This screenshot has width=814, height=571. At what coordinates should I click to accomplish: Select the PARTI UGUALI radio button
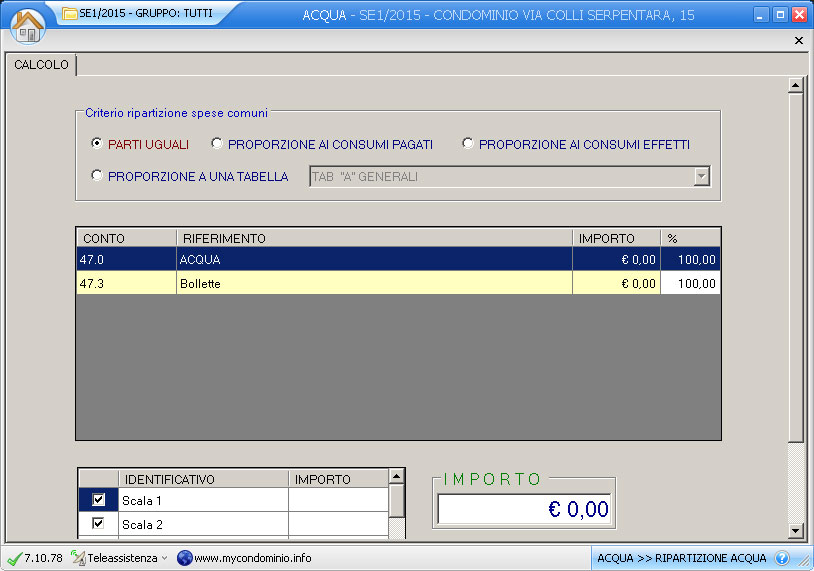pos(97,144)
